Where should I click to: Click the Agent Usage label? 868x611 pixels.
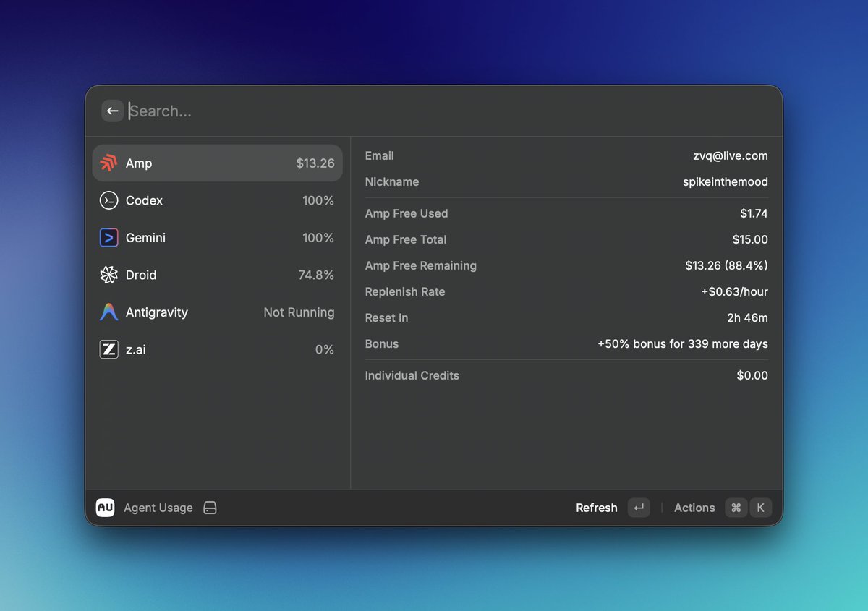click(158, 508)
